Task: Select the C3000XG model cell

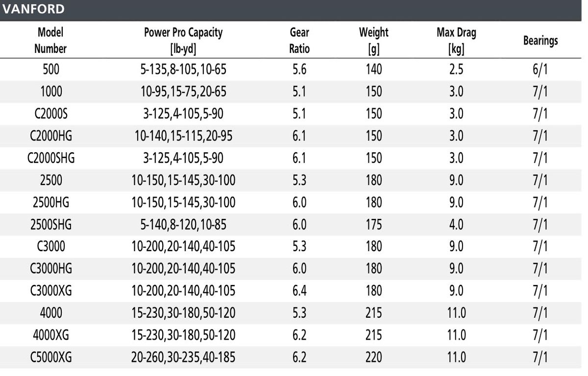Action: pos(51,291)
